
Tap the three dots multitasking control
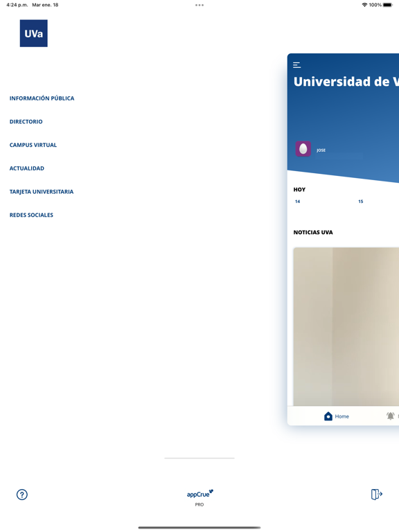coord(199,5)
